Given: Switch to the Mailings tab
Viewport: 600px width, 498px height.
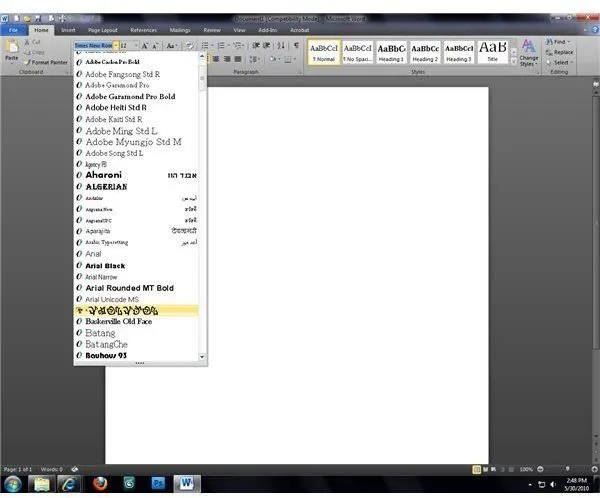Looking at the screenshot, I should [180, 30].
